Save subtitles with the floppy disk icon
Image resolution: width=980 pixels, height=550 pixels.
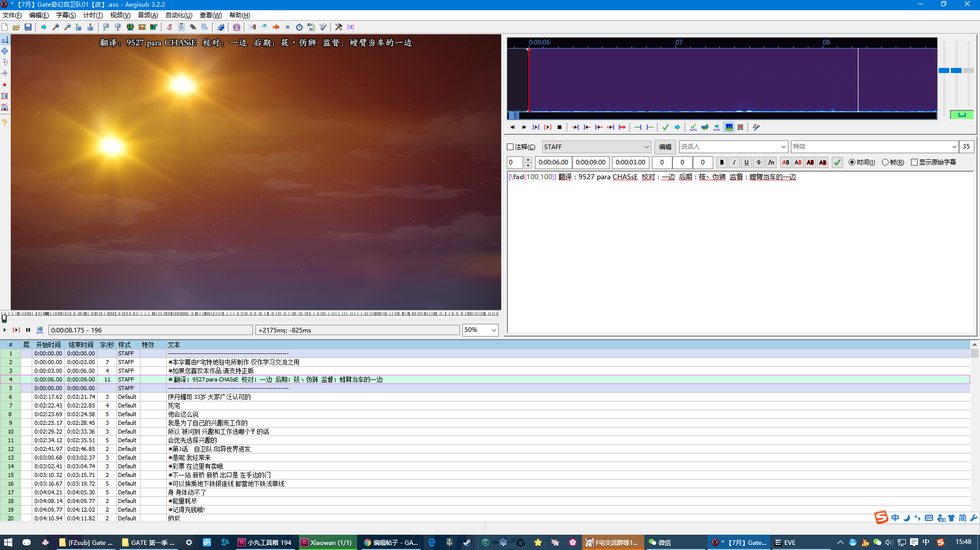28,27
